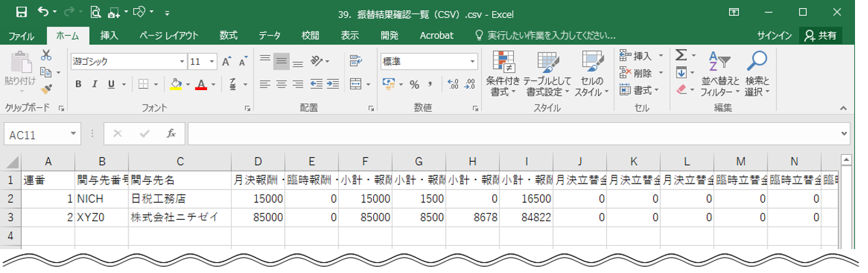The height and width of the screenshot is (273, 868).
Task: Open the 挿入 ribbon tab
Action: pyautogui.click(x=109, y=35)
